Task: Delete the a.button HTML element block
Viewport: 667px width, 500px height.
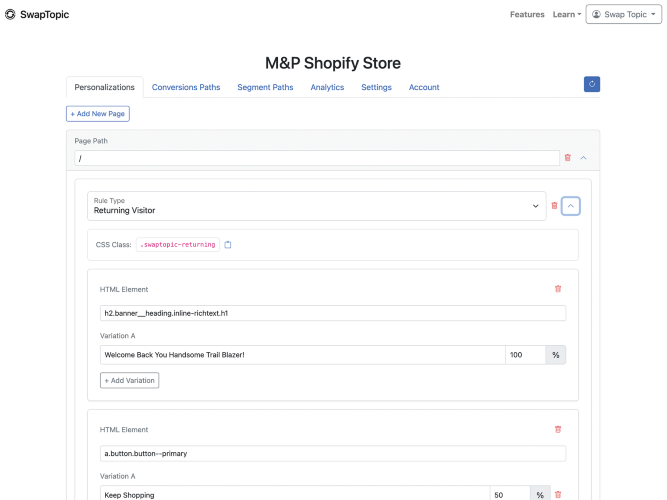Action: [558, 429]
